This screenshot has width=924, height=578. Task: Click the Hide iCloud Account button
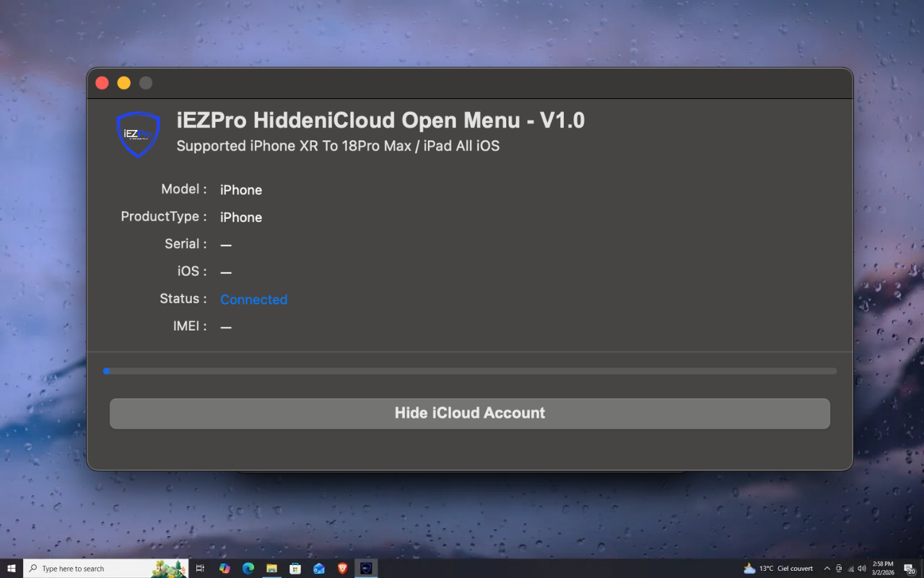470,413
